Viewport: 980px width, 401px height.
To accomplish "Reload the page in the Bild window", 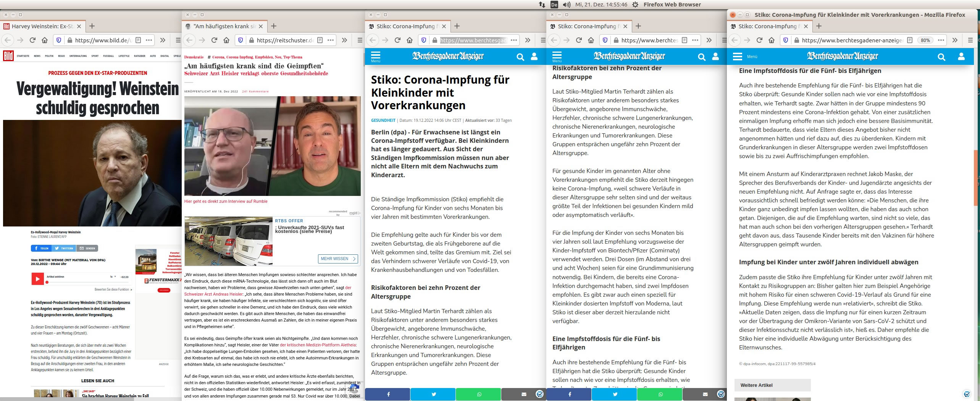I will [33, 40].
